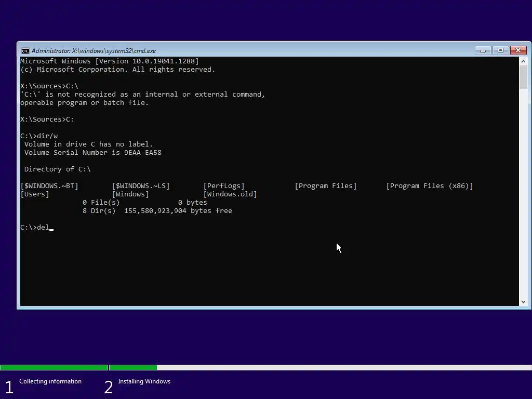Screen dimensions: 532x399
Task: Click the 'Installing Windows' step label
Action: point(144,381)
